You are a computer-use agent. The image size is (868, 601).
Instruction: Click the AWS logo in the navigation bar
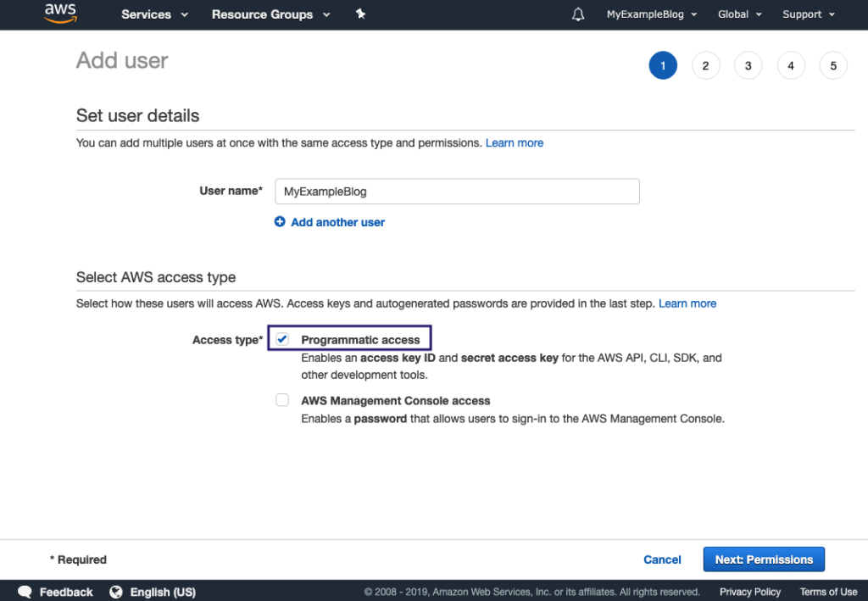[x=59, y=14]
